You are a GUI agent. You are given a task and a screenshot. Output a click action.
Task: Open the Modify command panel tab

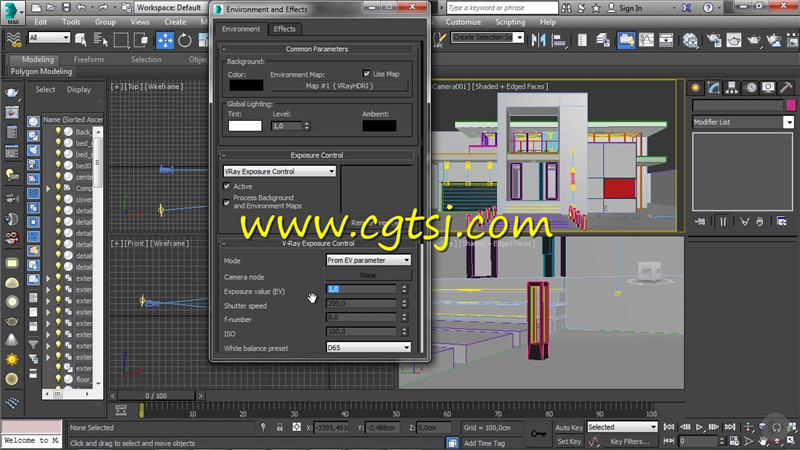(x=713, y=88)
